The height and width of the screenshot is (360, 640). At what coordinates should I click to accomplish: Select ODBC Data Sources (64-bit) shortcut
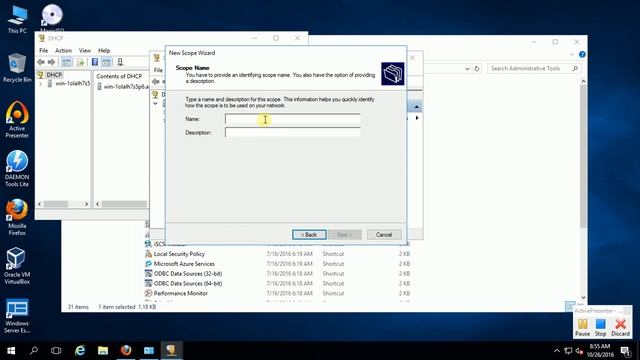[x=188, y=283]
